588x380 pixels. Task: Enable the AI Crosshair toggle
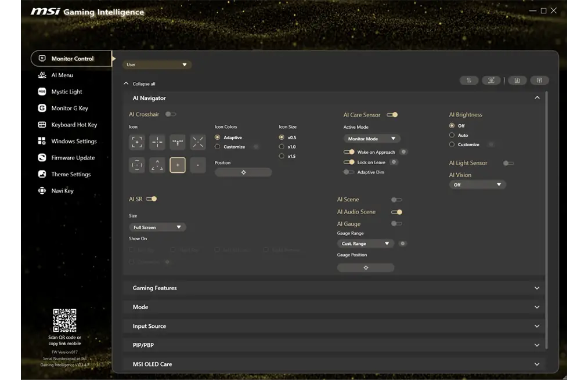[x=171, y=114]
